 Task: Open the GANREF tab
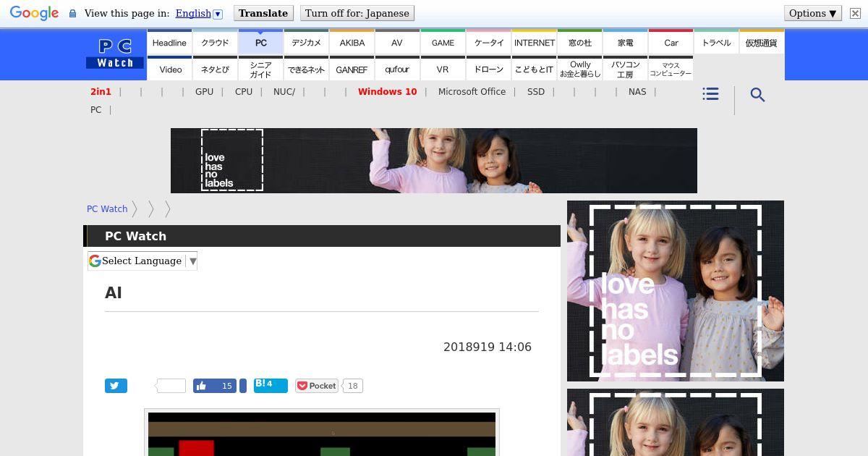[352, 69]
